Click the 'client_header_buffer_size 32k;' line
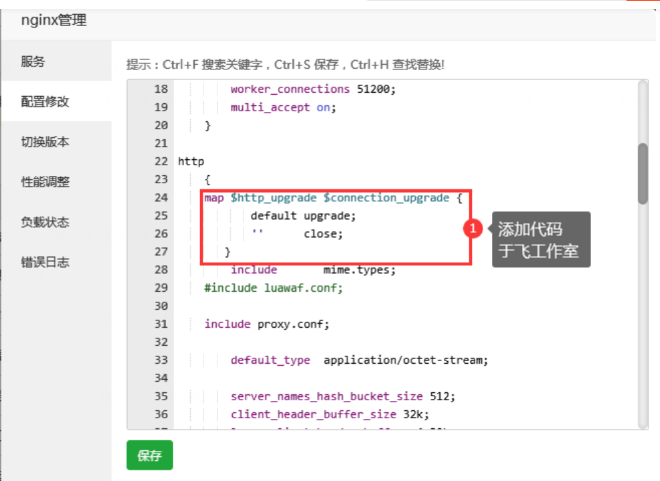The image size is (660, 481). click(x=329, y=414)
